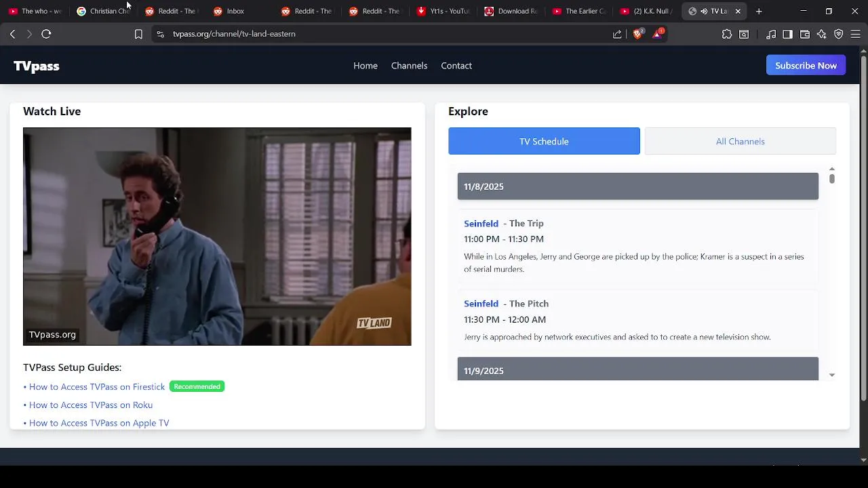Viewport: 868px width, 488px height.
Task: Click the Watch Live heading
Action: (52, 111)
